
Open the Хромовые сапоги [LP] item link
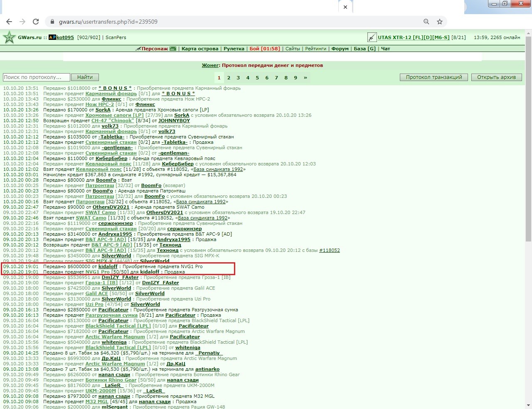pyautogui.click(x=115, y=115)
